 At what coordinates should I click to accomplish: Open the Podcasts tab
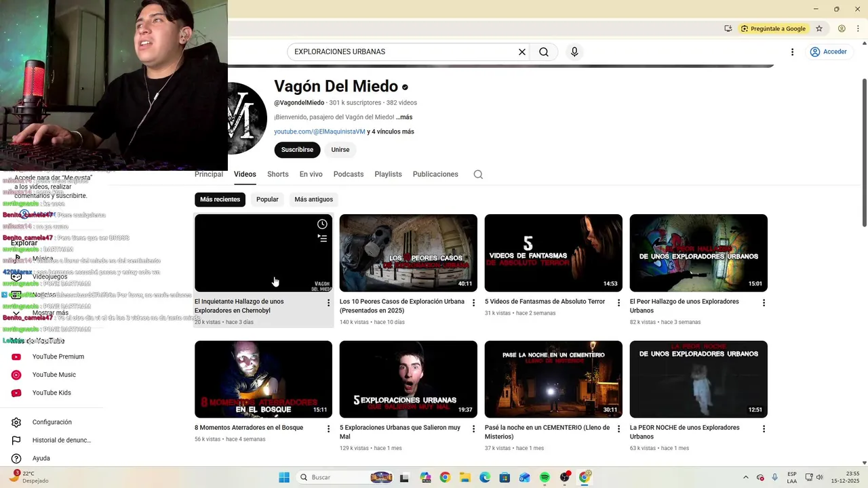(x=349, y=174)
